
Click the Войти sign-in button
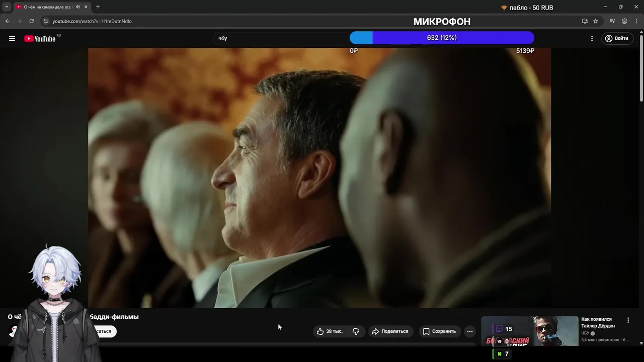617,39
